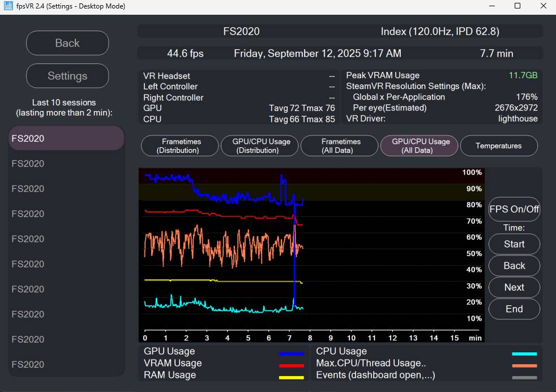Switch to Frametimes (Distribution) view
Screen dimensions: 556x392
179,146
